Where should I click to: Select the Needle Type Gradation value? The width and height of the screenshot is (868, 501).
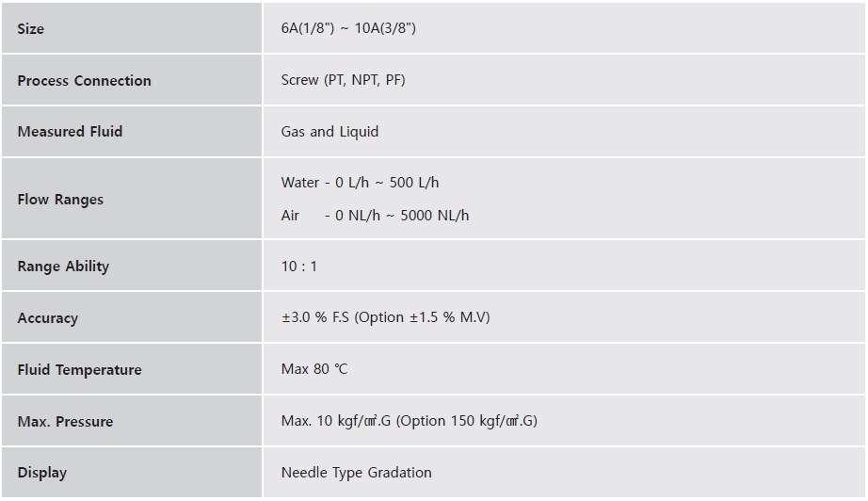tap(356, 473)
